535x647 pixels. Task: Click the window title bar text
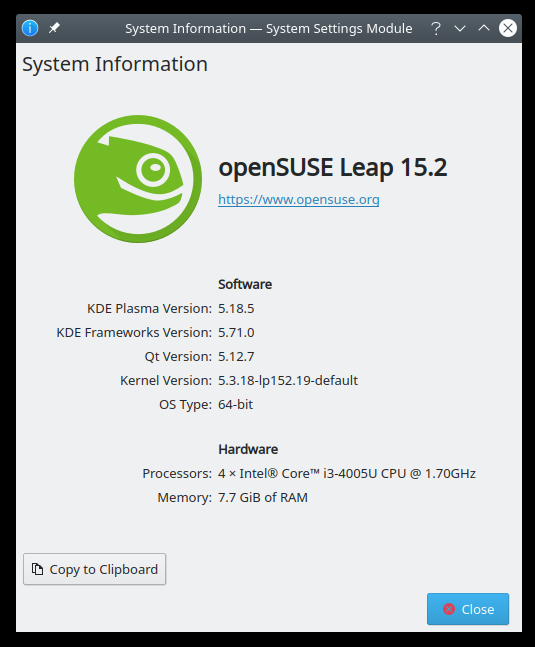(x=269, y=28)
